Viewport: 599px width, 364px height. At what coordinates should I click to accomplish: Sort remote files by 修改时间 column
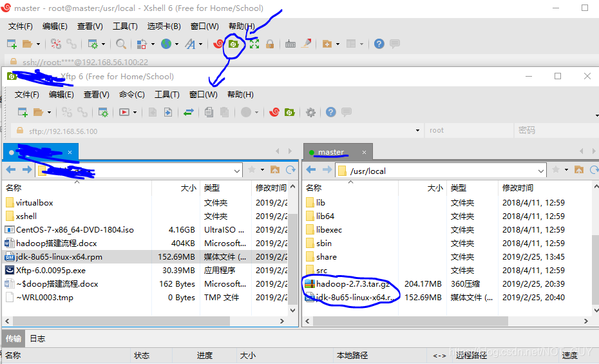coord(517,188)
